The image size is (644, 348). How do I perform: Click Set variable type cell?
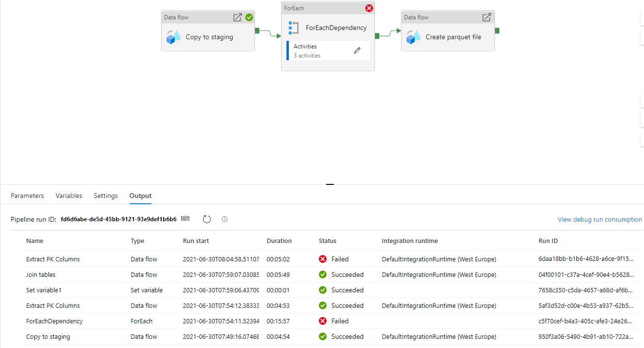147,290
